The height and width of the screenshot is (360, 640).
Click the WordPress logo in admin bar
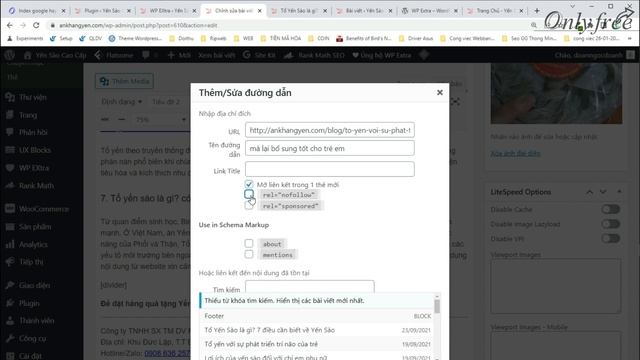tap(10, 55)
